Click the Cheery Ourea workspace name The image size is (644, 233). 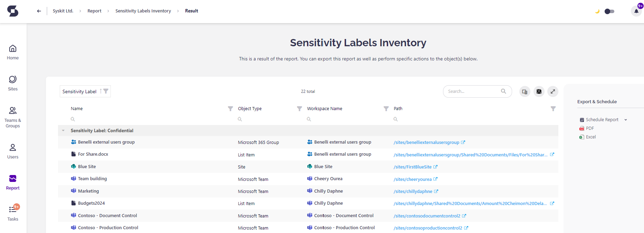328,178
